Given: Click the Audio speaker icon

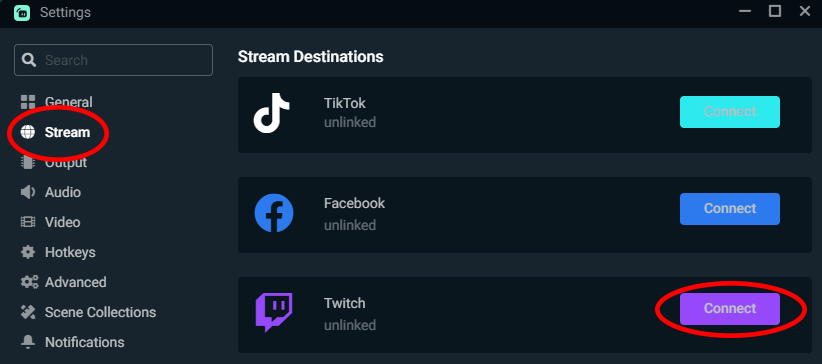Looking at the screenshot, I should 28,192.
